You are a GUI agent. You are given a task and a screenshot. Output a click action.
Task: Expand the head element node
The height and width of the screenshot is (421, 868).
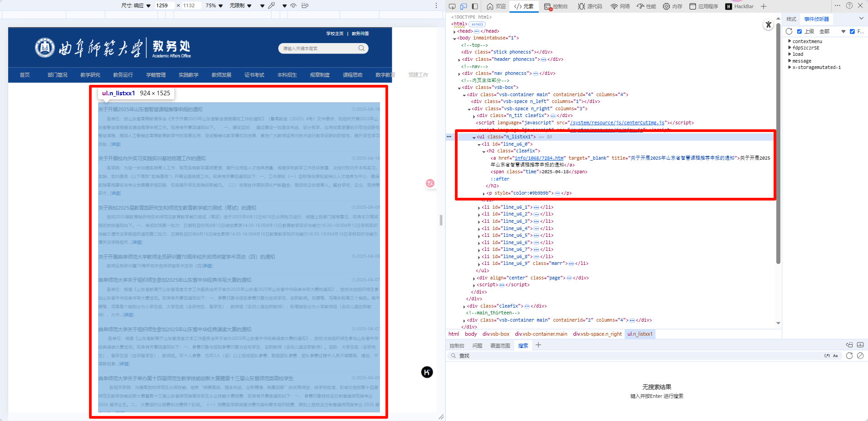(x=454, y=31)
